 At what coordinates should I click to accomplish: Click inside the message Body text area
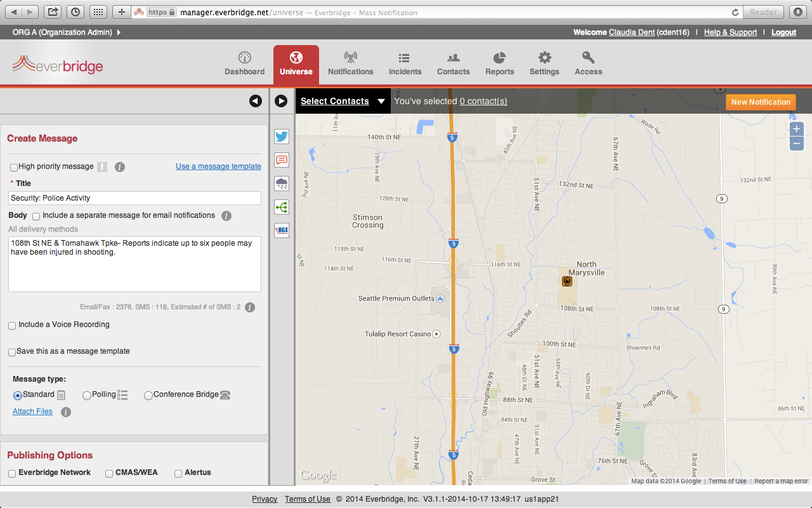coord(134,264)
